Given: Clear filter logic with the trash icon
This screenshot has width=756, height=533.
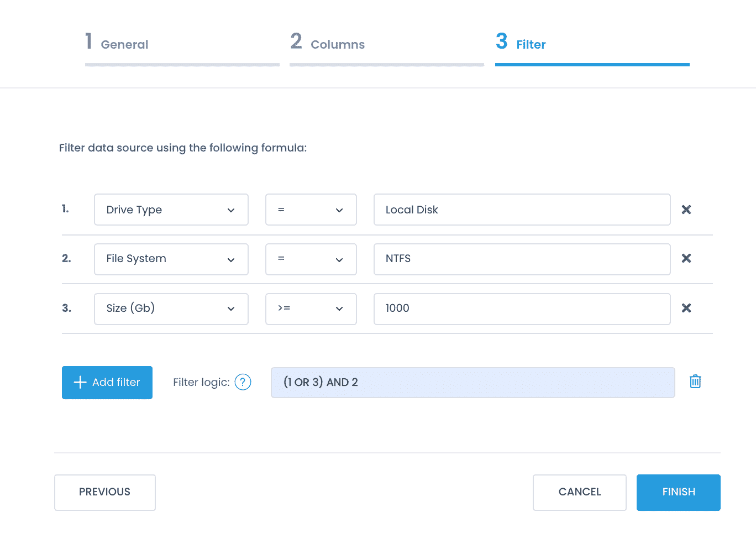Looking at the screenshot, I should tap(695, 382).
